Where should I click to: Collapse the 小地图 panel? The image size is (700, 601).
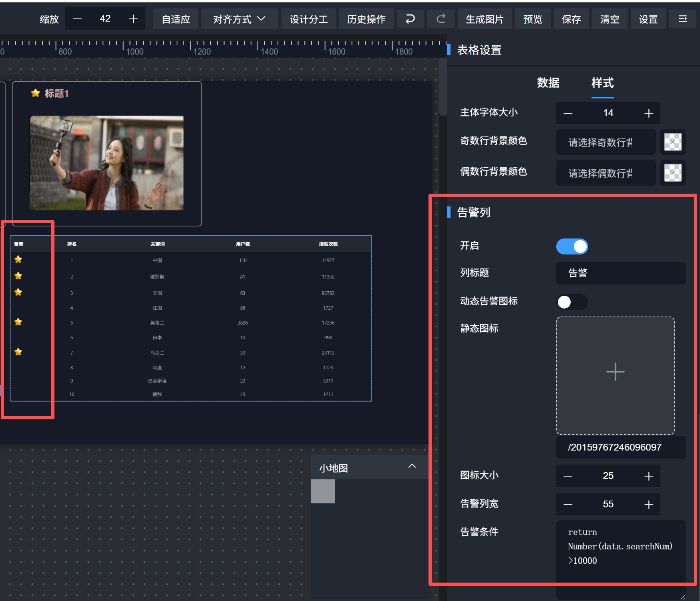click(412, 466)
